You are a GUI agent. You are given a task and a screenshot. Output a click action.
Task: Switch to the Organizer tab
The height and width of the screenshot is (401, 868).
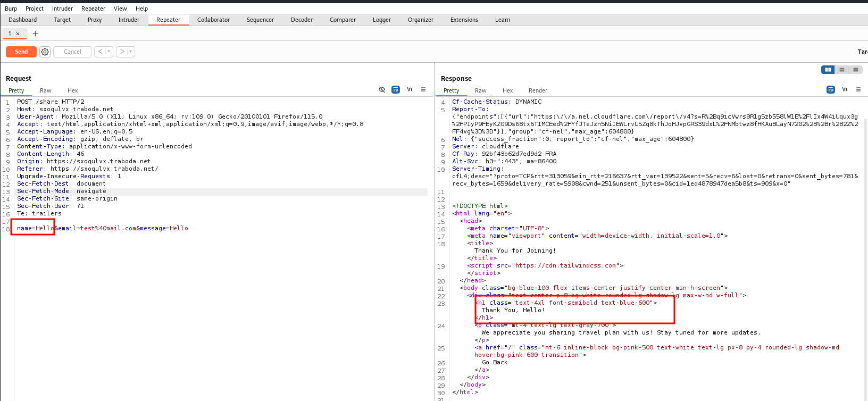[421, 20]
